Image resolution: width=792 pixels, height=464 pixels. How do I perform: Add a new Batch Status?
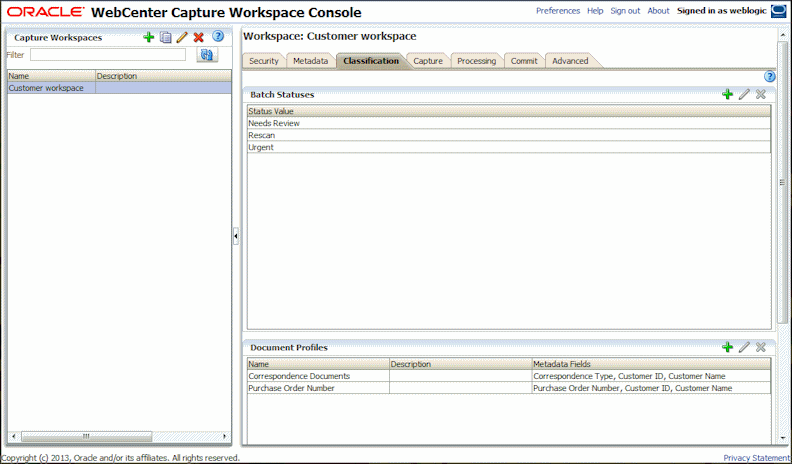(x=727, y=94)
